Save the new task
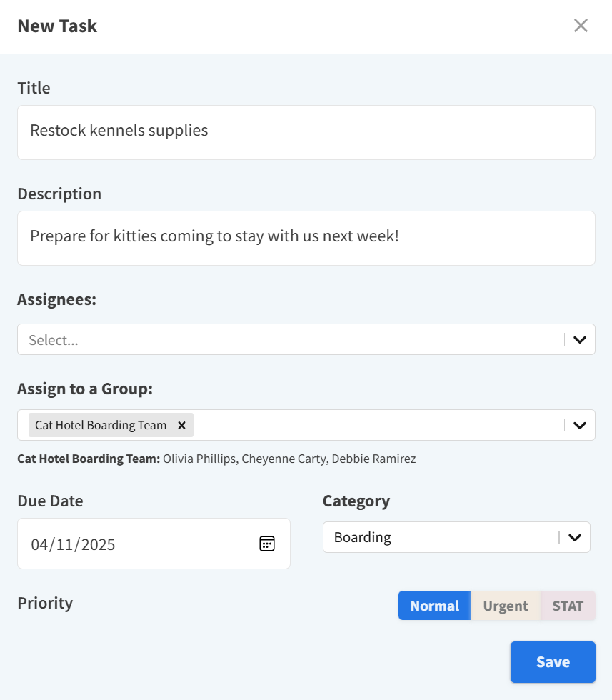This screenshot has height=700, width=612. [x=552, y=661]
